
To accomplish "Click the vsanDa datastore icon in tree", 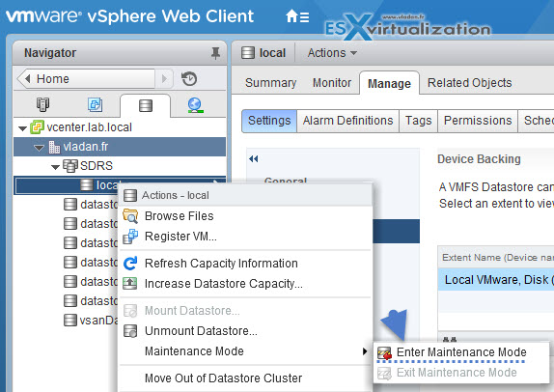I will pos(69,320).
